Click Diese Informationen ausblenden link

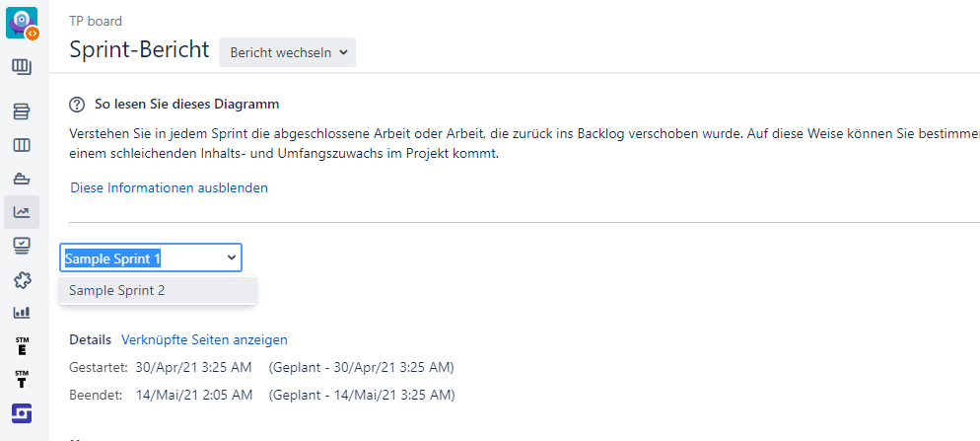click(x=169, y=187)
